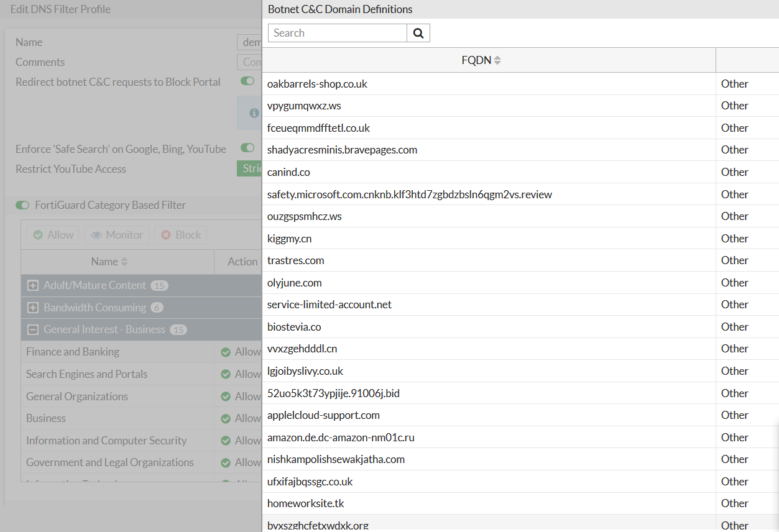Toggle Enforce Safe Search on Google, Bing, YouTube

click(x=247, y=148)
